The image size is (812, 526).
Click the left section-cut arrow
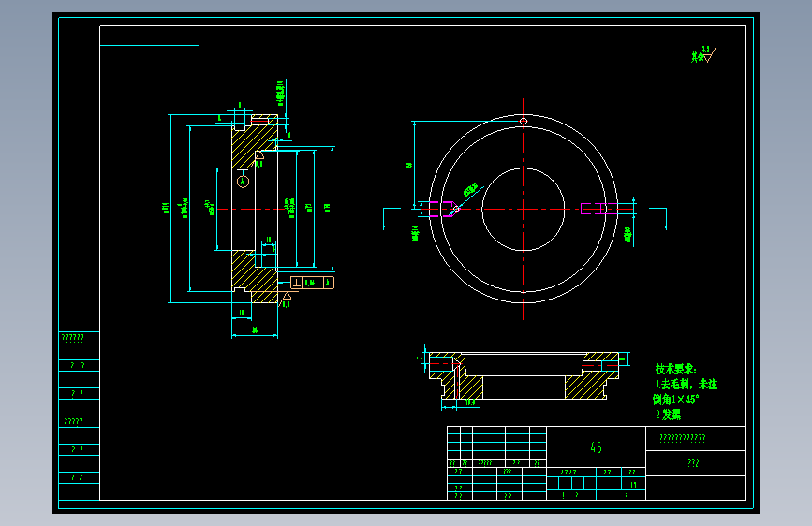pos(391,218)
